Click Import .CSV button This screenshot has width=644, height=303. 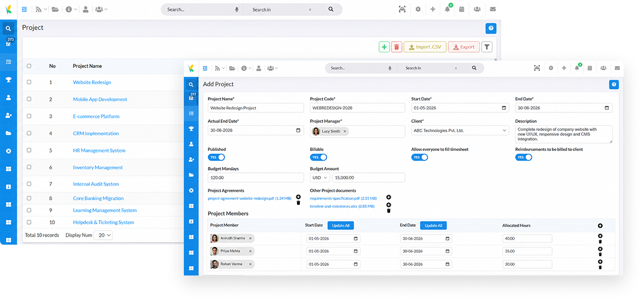tap(425, 47)
